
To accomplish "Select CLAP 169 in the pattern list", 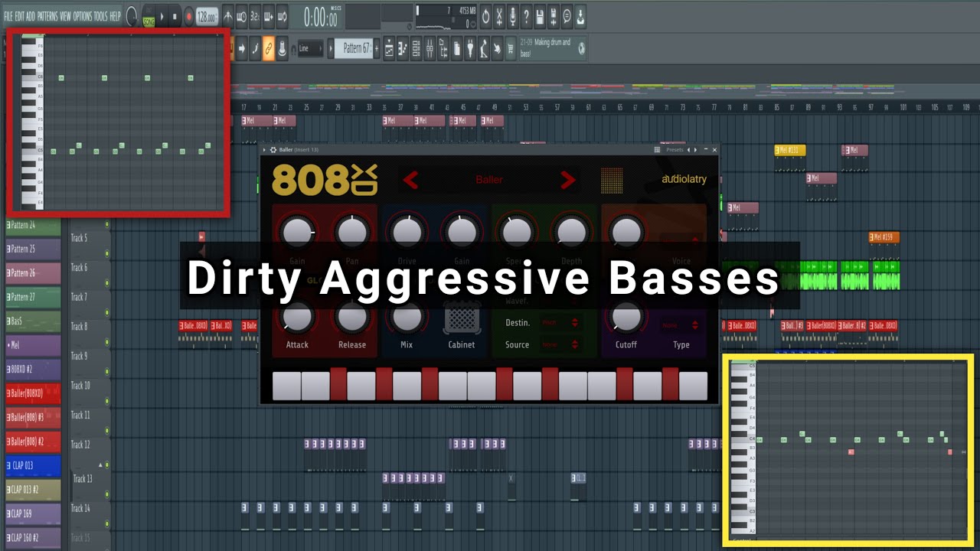I will (x=33, y=514).
